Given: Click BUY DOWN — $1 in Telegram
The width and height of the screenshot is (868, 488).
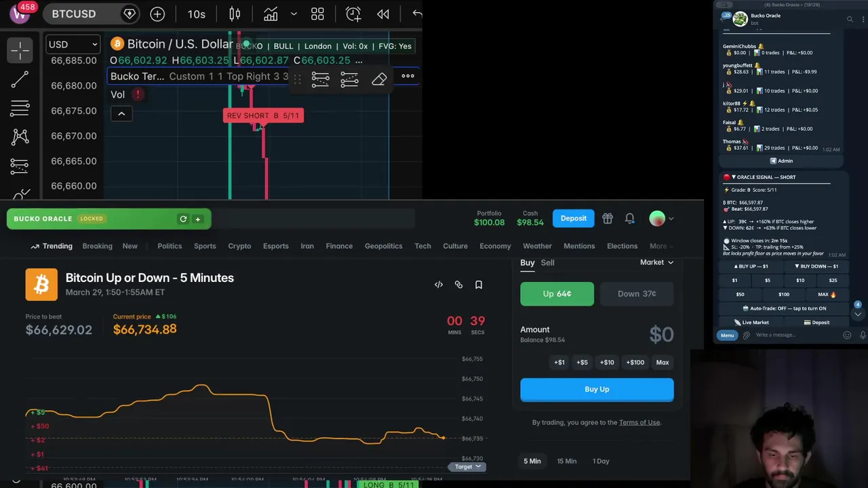Looking at the screenshot, I should (816, 266).
